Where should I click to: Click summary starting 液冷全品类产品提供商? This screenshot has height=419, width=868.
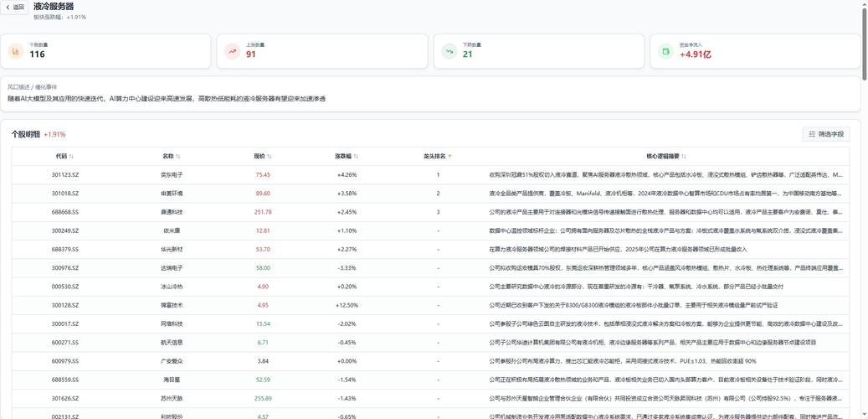click(x=666, y=194)
